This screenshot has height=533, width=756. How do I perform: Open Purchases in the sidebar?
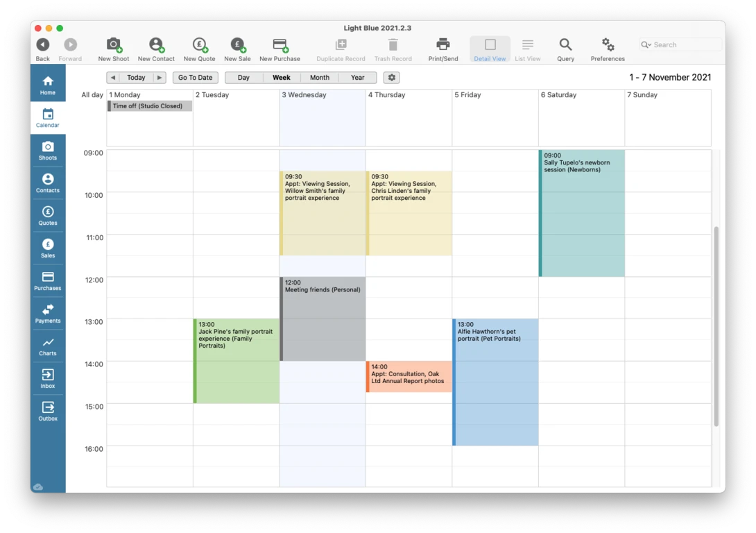tap(48, 281)
